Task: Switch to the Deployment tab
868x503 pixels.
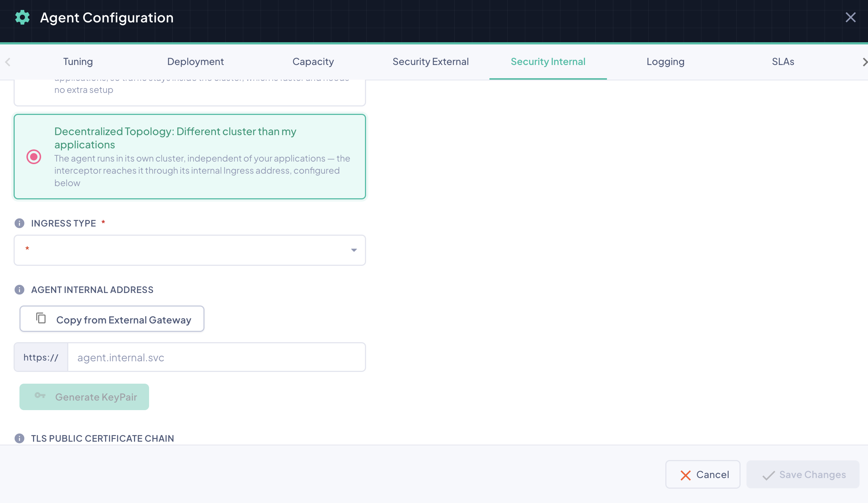Action: (x=195, y=62)
